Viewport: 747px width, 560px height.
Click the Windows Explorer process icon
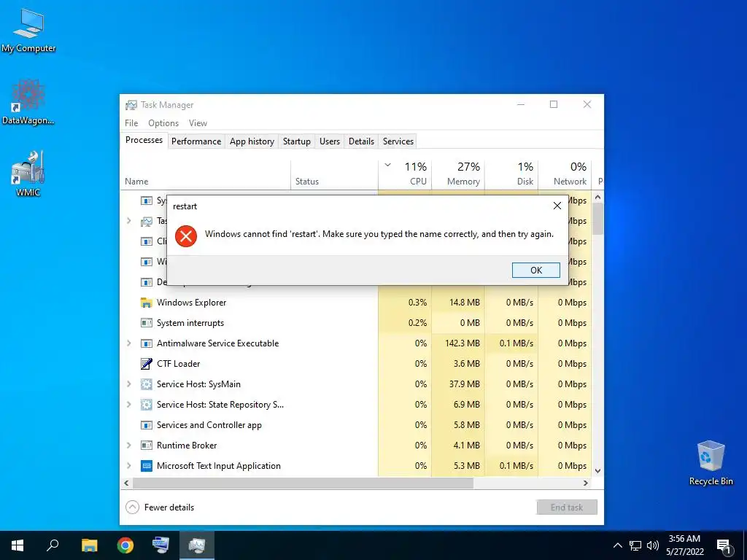[146, 303]
